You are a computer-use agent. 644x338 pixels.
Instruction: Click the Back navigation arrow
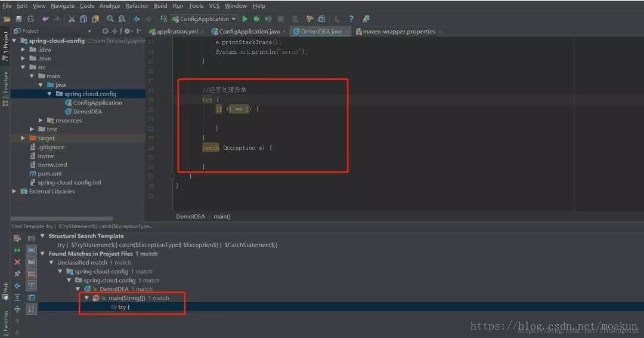click(137, 19)
